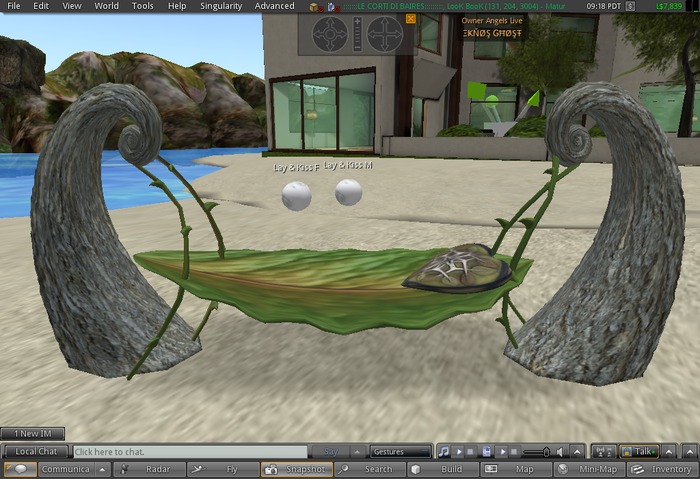
Task: Click the speech bubble chat icon
Action: [20, 469]
